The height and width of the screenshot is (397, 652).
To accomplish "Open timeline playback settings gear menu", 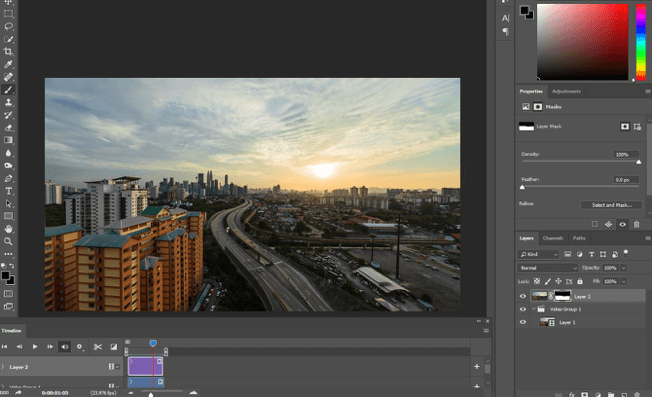I will pyautogui.click(x=79, y=347).
